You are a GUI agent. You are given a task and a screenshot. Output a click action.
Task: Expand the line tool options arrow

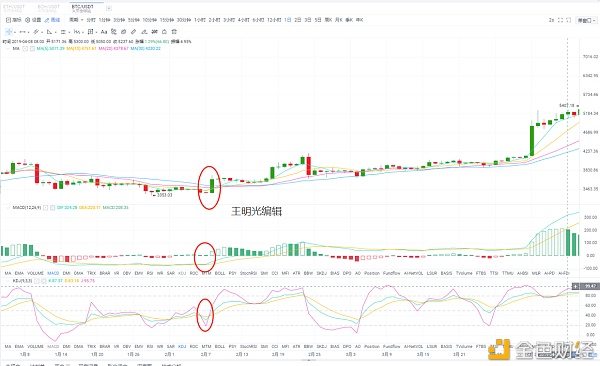click(x=29, y=32)
